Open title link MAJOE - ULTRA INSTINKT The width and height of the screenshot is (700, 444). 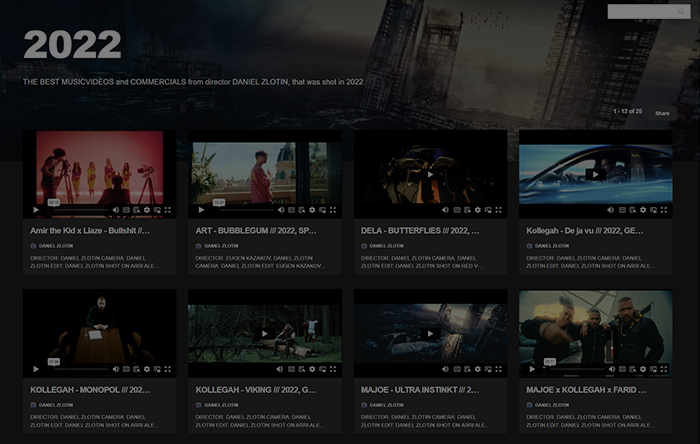420,390
